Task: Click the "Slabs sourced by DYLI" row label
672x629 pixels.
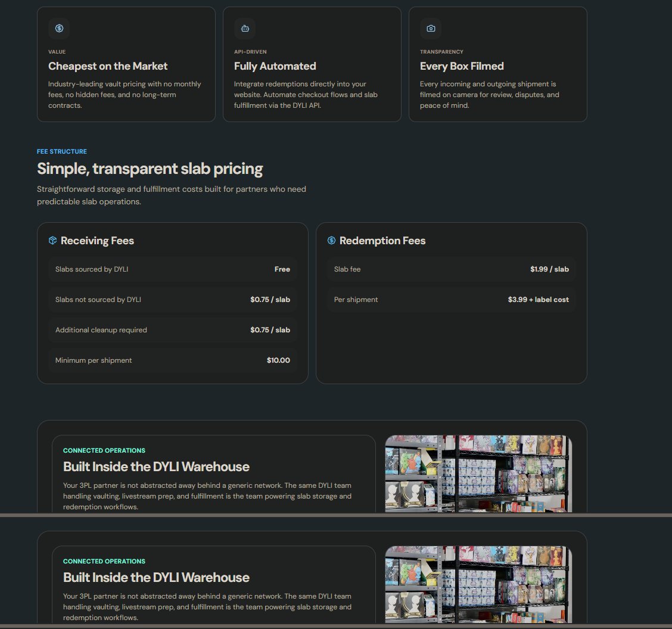Action: pos(92,269)
